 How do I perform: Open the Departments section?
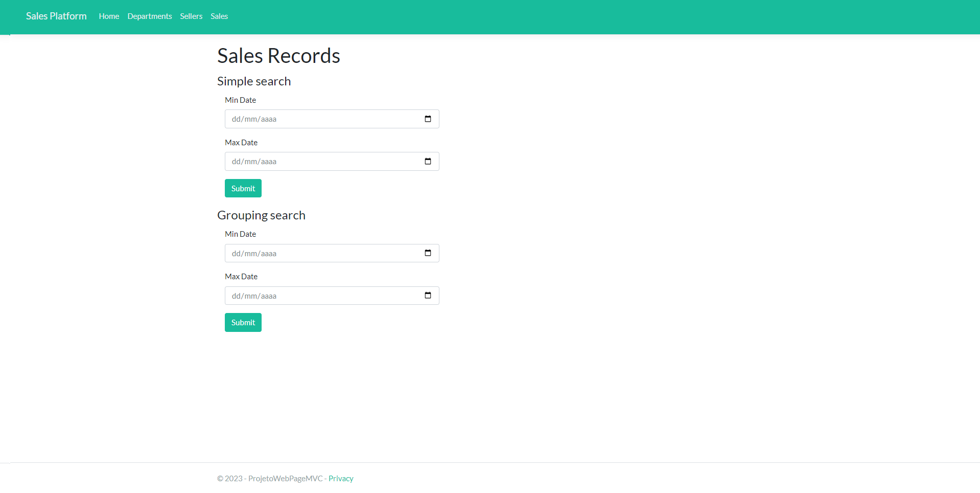pyautogui.click(x=149, y=16)
